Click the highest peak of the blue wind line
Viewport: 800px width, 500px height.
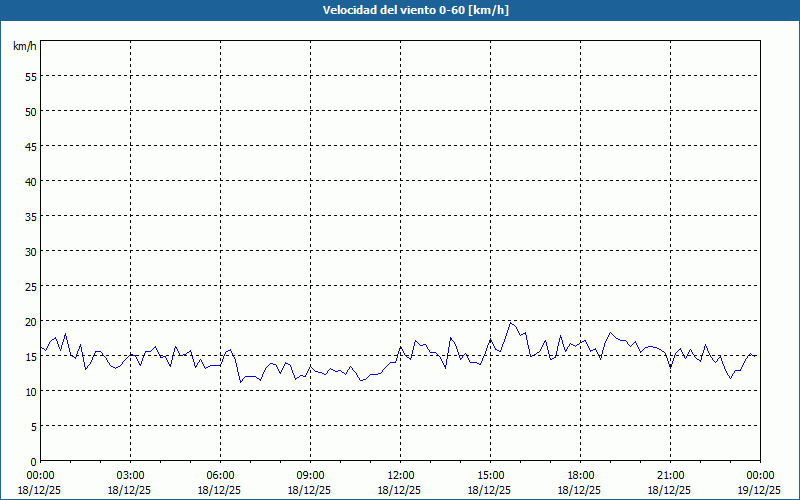[511, 322]
